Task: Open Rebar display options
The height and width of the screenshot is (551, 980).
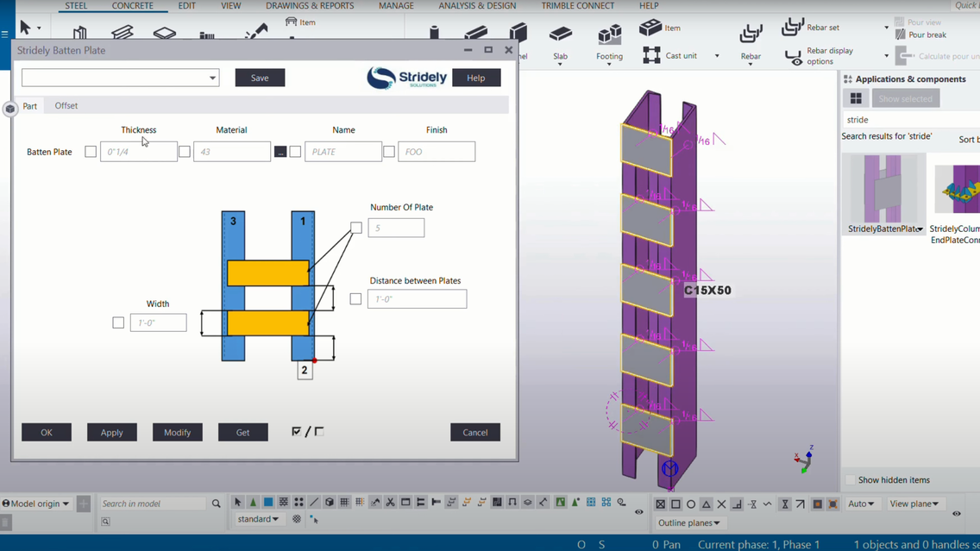Action: pos(819,55)
